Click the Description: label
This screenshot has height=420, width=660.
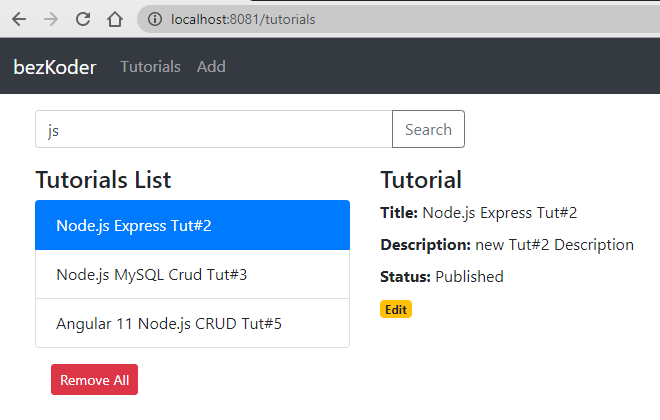pos(426,245)
